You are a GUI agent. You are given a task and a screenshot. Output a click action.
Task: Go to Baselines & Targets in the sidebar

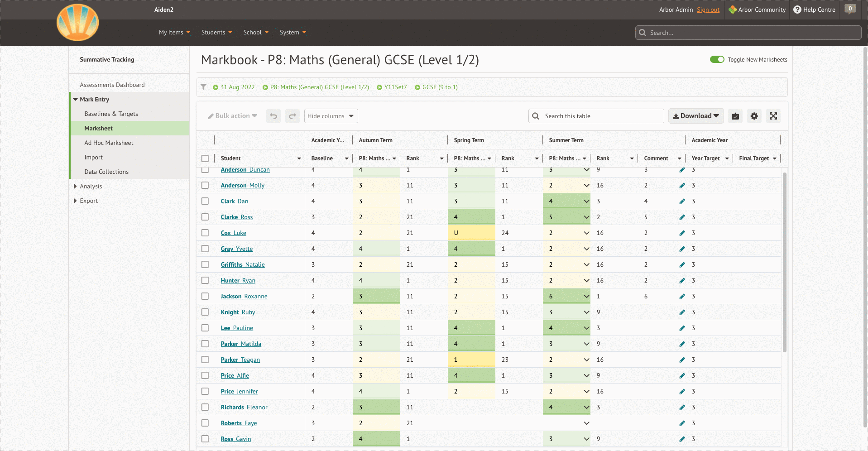(x=111, y=114)
